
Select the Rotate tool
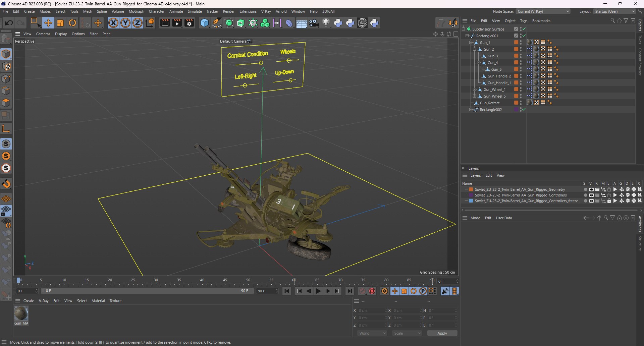coord(72,23)
